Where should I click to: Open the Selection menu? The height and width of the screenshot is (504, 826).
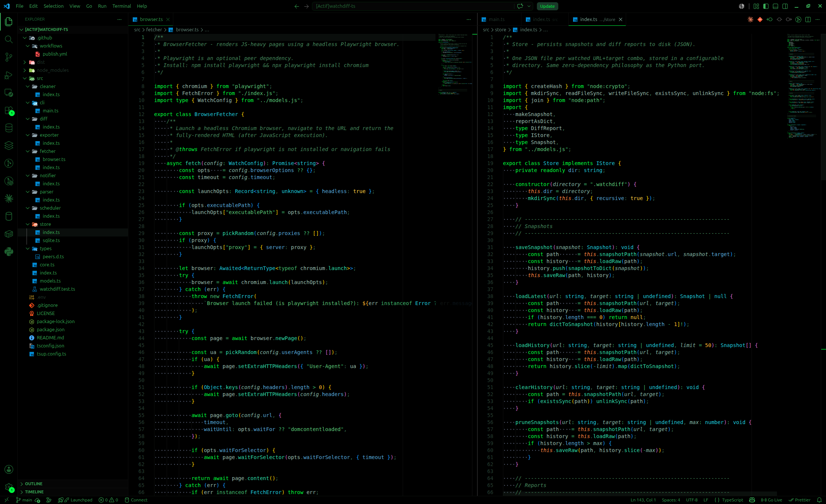pos(53,6)
